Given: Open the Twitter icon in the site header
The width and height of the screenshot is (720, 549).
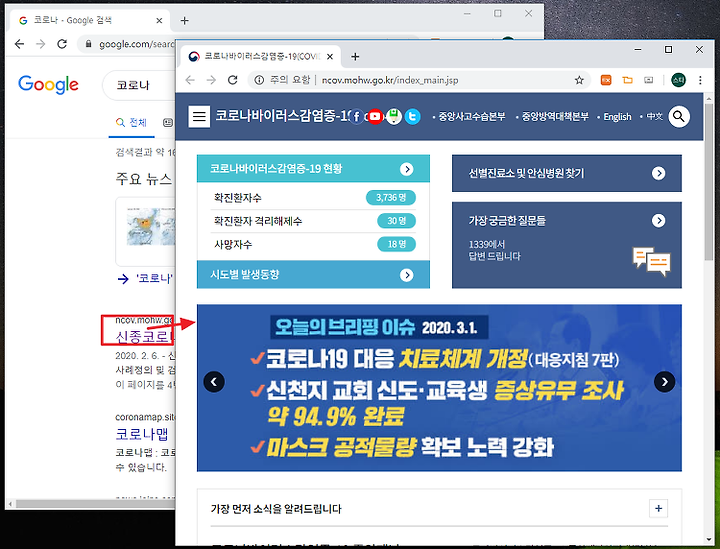Looking at the screenshot, I should point(412,117).
